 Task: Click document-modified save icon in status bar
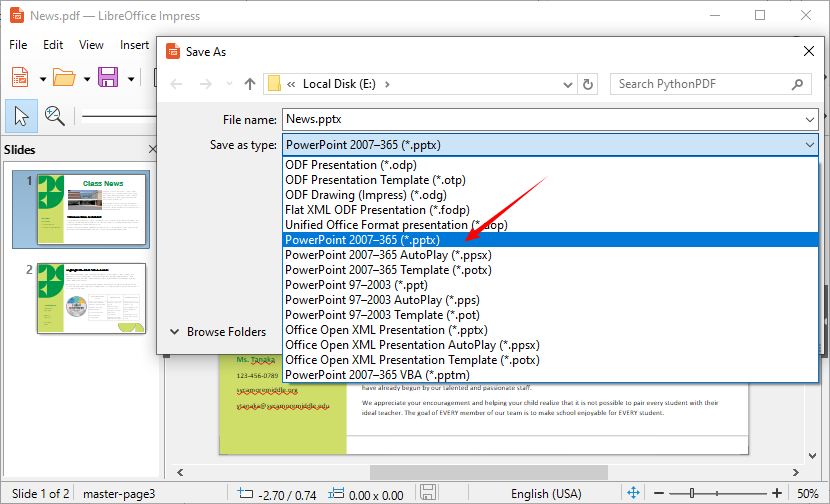pos(428,492)
